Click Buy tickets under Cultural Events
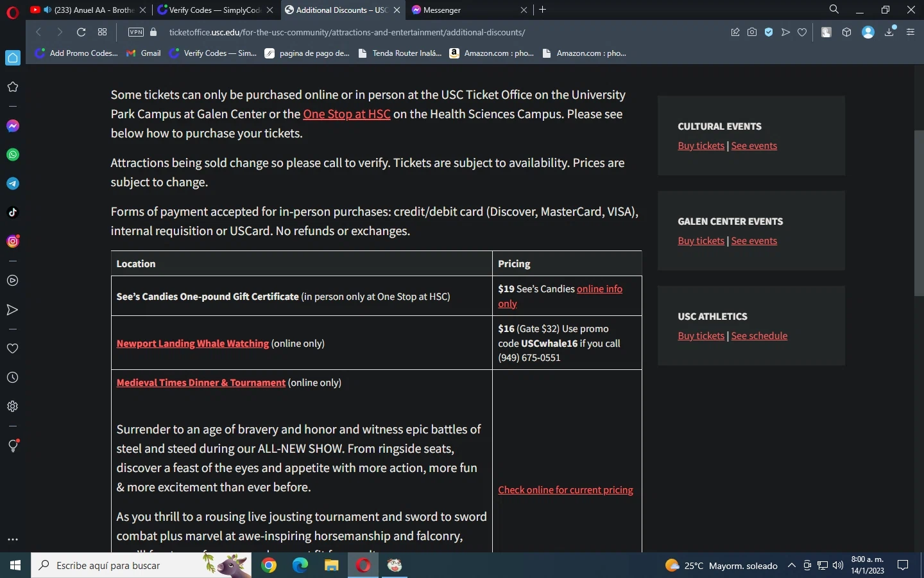924x578 pixels. (701, 146)
